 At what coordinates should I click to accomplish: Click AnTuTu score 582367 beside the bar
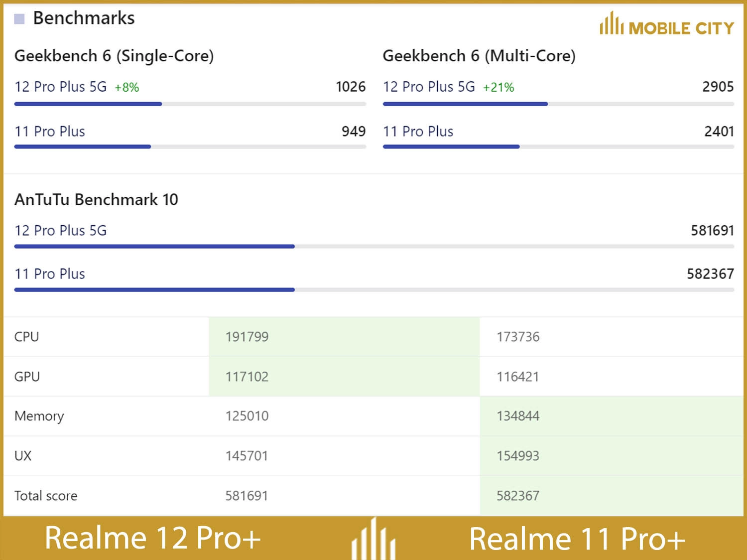pos(710,274)
